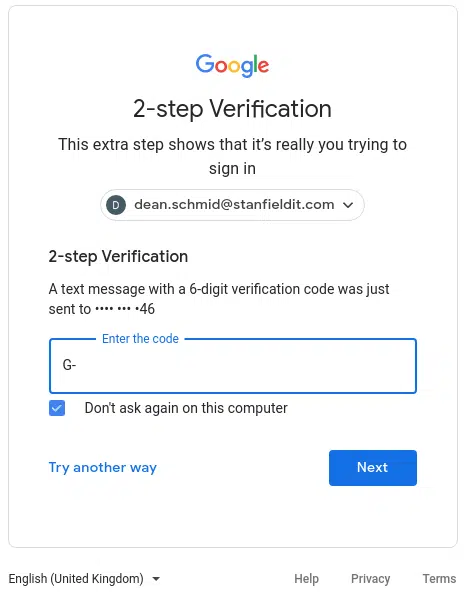Open the Privacy link in the footer
Screen dimensions: 469x605
click(x=370, y=578)
